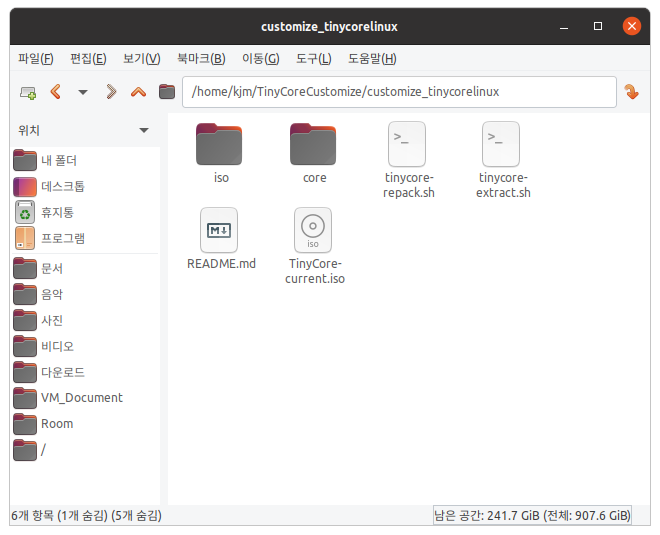This screenshot has width=660, height=535.
Task: Open the 도움말(H) menu
Action: pyautogui.click(x=372, y=59)
